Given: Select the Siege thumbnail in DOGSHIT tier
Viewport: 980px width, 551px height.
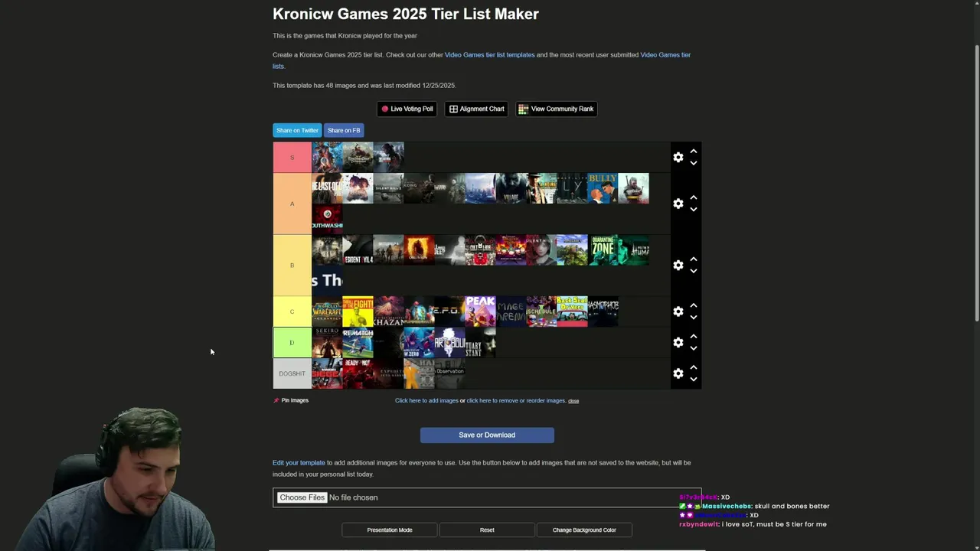Looking at the screenshot, I should pos(327,373).
